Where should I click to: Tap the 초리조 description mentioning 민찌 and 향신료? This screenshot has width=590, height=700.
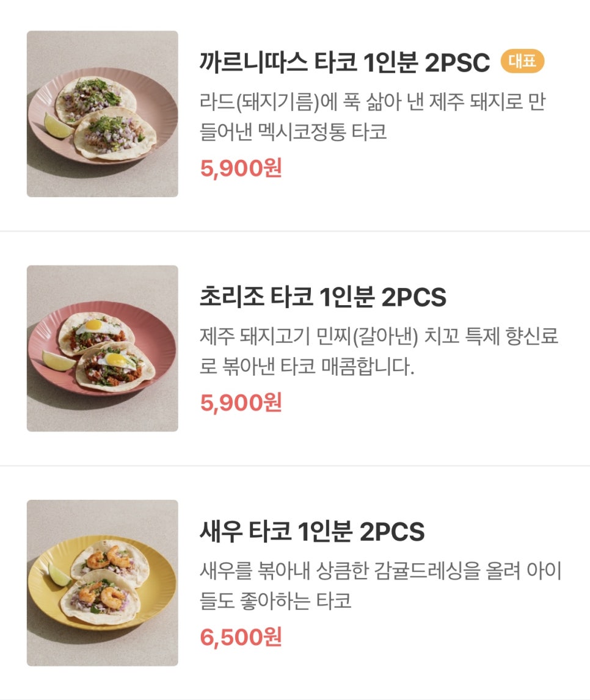379,351
